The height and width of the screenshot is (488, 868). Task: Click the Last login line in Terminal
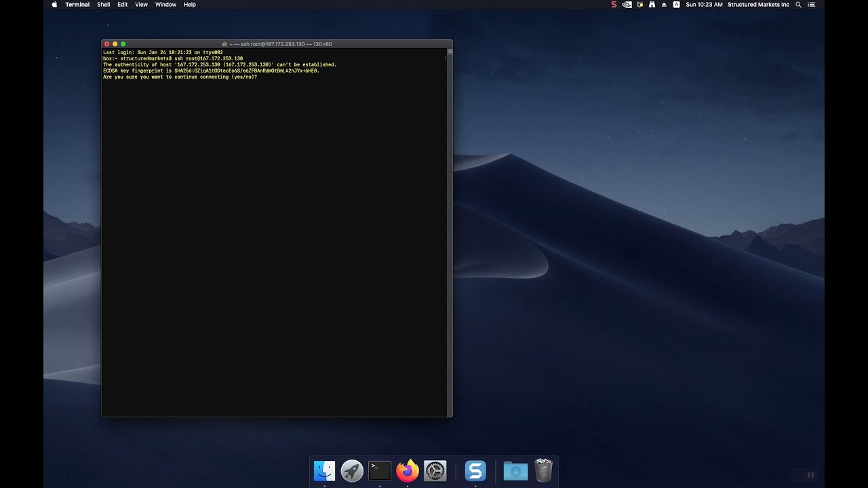163,52
